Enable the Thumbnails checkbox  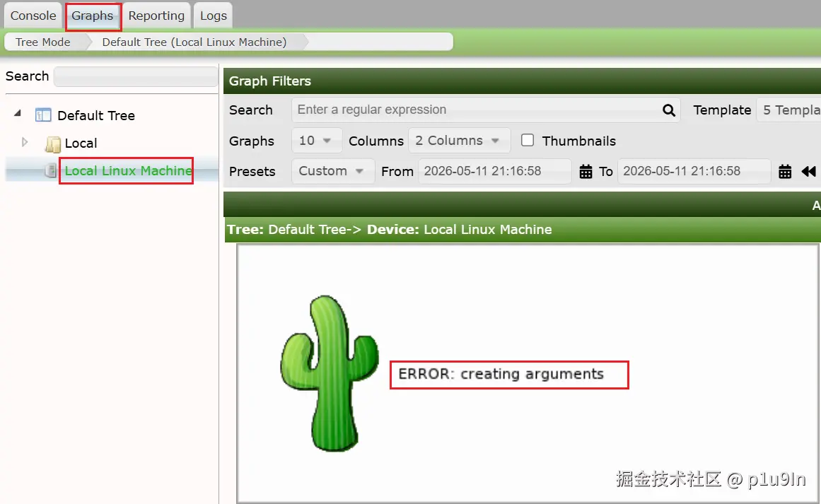(x=528, y=140)
